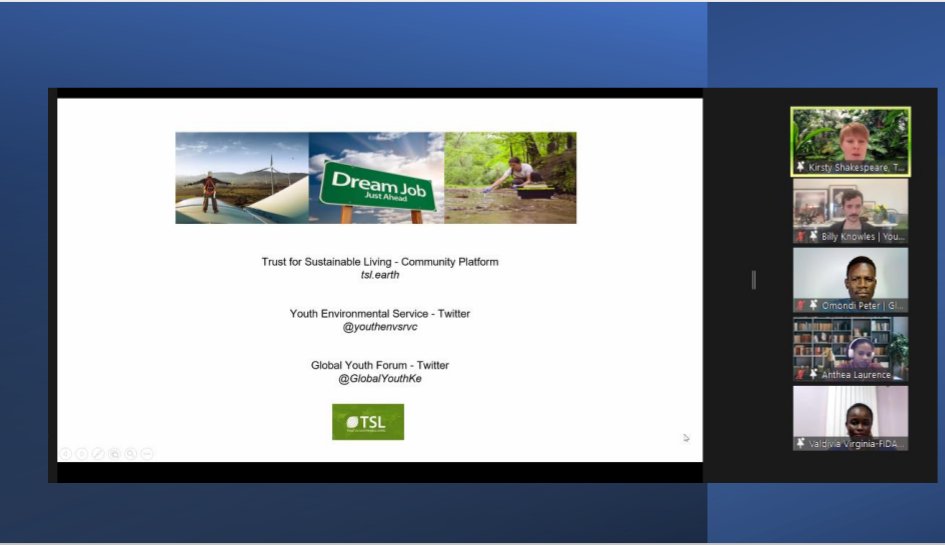Click the @GlobalYouthKe Twitter handle

(x=380, y=379)
